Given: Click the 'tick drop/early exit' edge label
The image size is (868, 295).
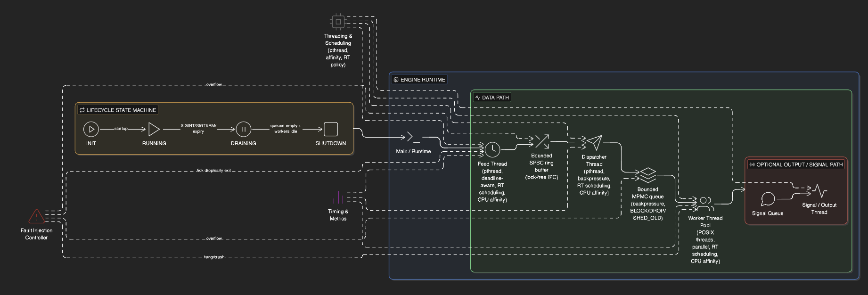Looking at the screenshot, I should tap(213, 171).
